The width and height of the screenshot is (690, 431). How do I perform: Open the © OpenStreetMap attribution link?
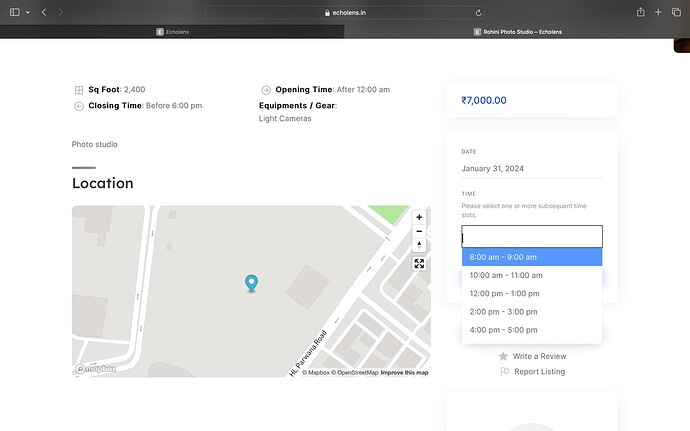[355, 372]
